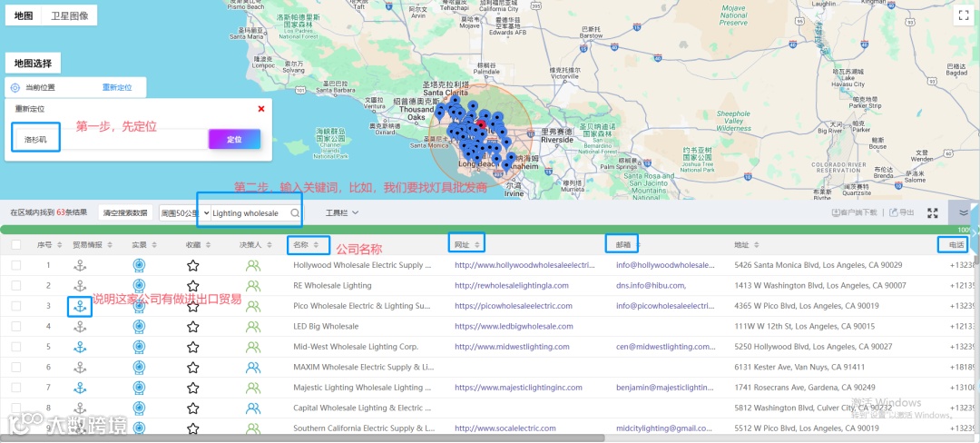Check the checkbox for row 4
980x443 pixels.
16,326
